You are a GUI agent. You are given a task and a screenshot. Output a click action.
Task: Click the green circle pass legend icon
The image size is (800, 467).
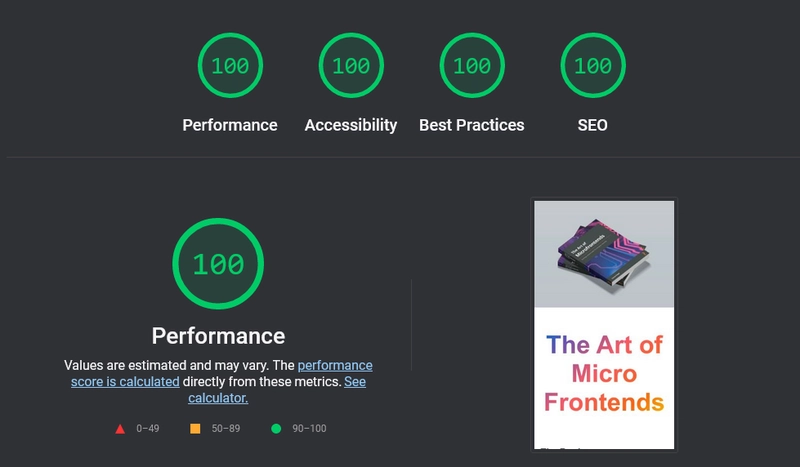point(276,429)
